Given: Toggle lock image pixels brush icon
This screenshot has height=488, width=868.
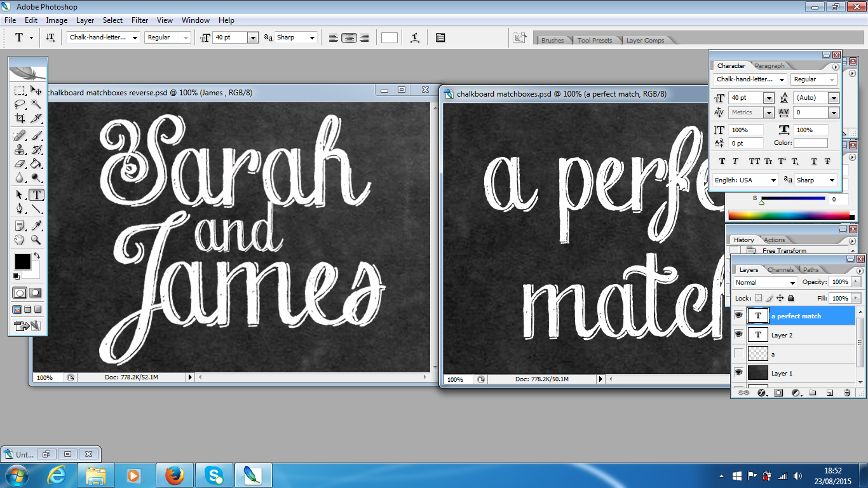Looking at the screenshot, I should click(770, 298).
